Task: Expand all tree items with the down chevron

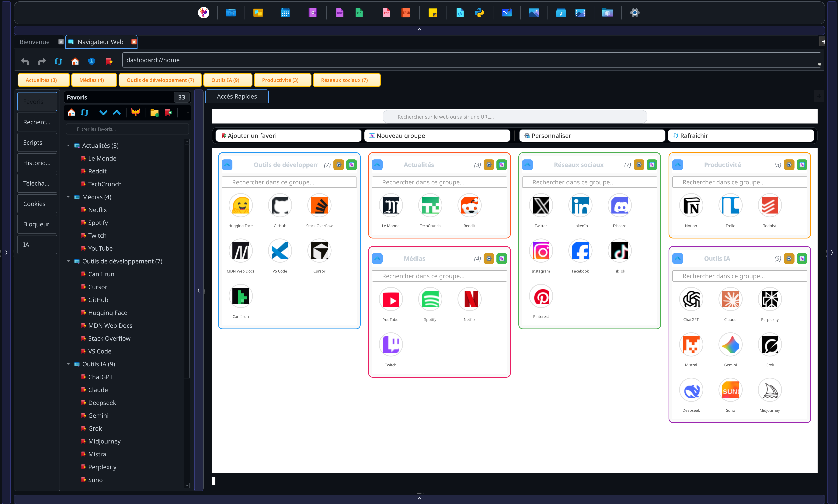Action: (x=103, y=113)
